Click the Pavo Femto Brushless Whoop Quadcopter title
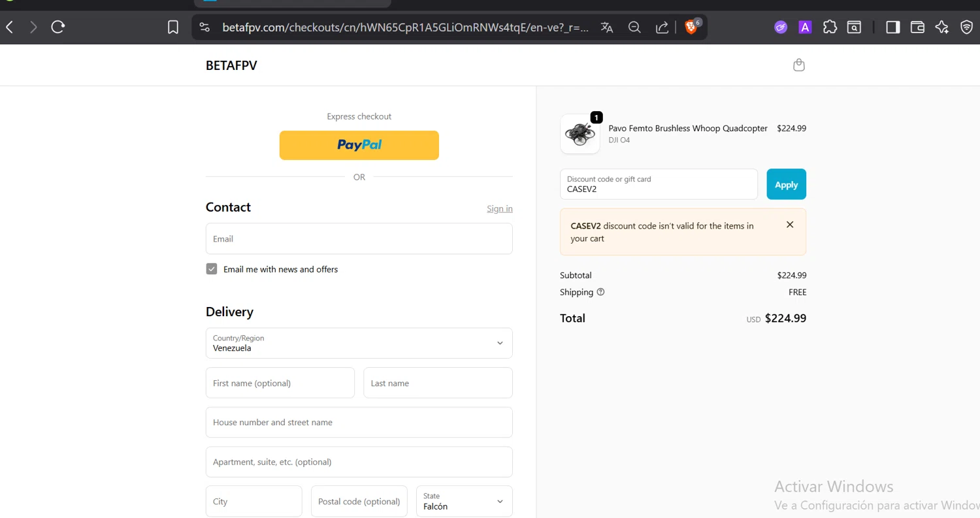Image resolution: width=980 pixels, height=518 pixels. [688, 129]
